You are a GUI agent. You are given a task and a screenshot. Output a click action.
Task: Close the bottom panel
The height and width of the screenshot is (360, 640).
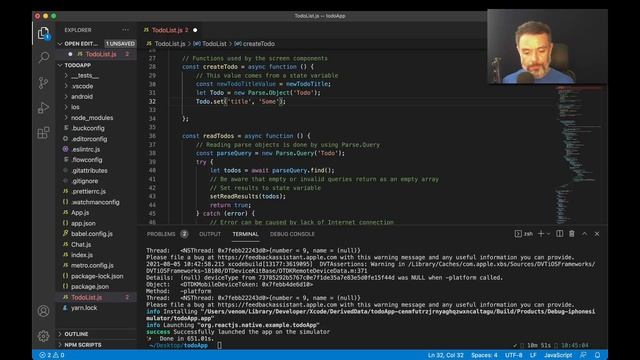(x=597, y=234)
